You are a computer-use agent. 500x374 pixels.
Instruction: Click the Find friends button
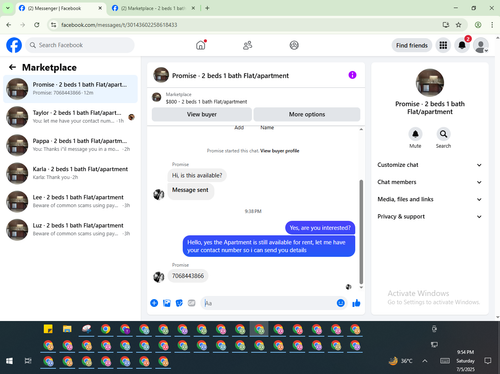pyautogui.click(x=412, y=45)
